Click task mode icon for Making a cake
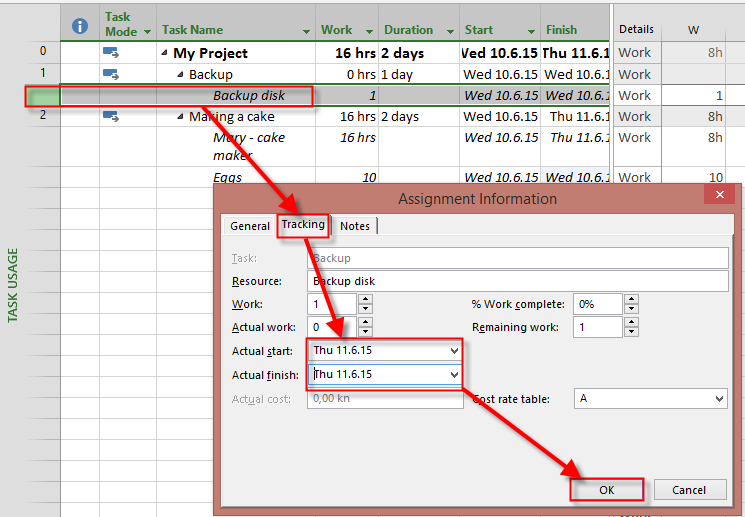 point(111,116)
